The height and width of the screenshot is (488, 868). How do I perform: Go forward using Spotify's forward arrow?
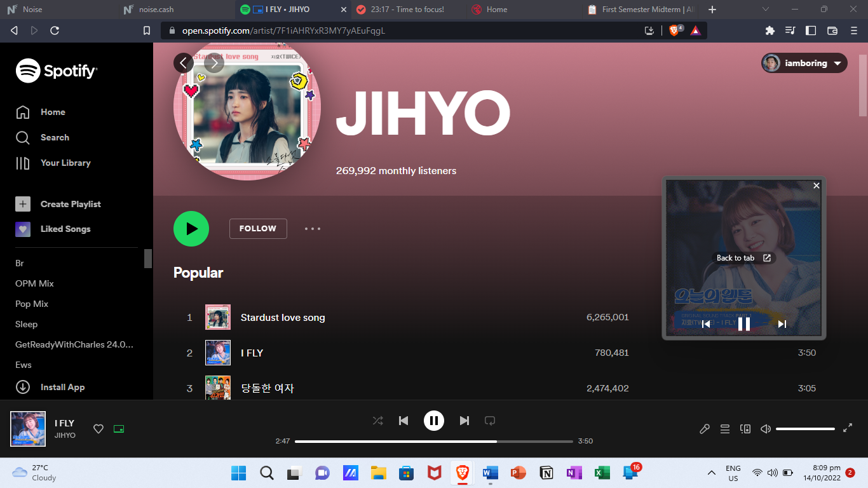click(x=214, y=63)
